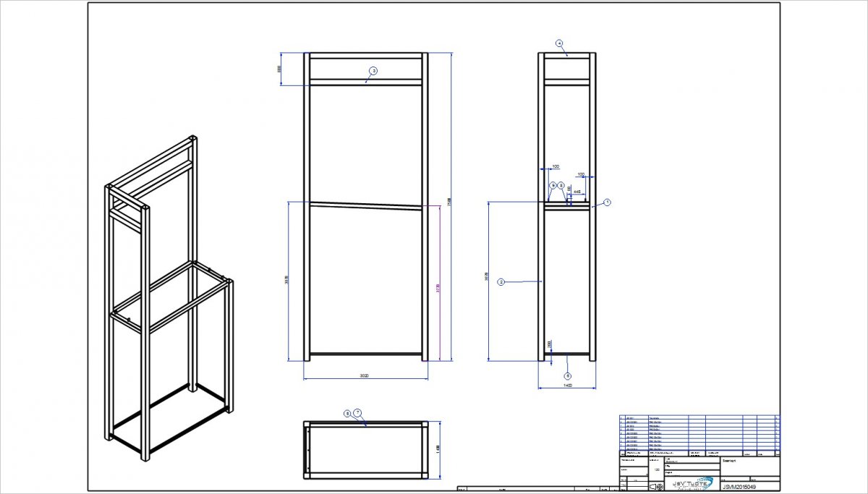Click the left 100 dimension in side view
The height and width of the screenshot is (494, 868).
point(556,167)
